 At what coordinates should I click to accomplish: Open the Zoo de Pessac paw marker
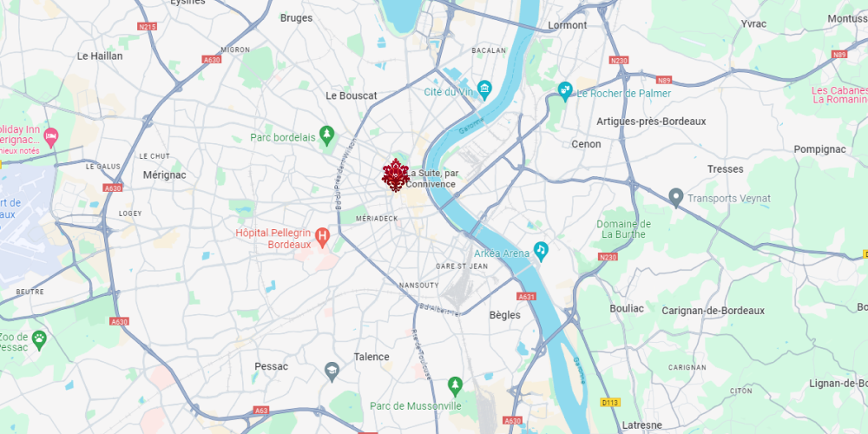(x=39, y=340)
